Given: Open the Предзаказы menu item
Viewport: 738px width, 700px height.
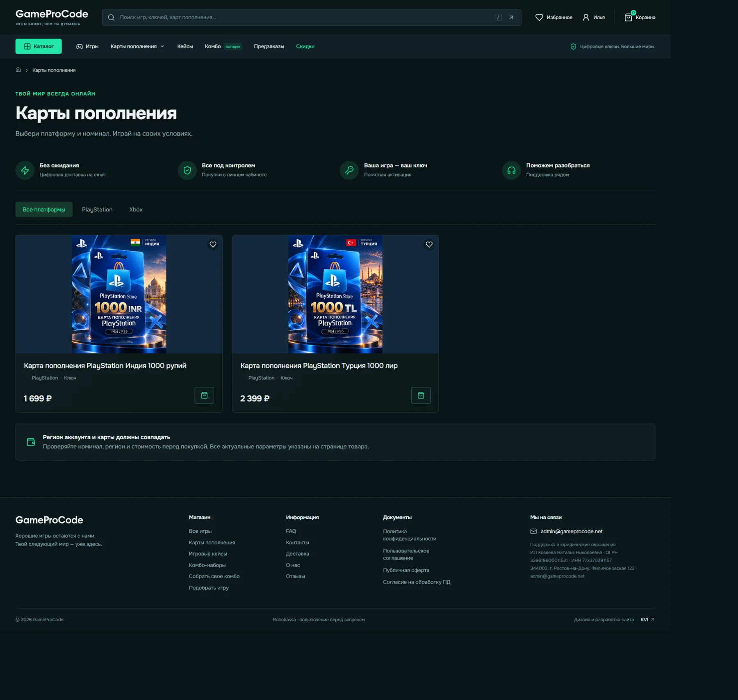Looking at the screenshot, I should (269, 46).
